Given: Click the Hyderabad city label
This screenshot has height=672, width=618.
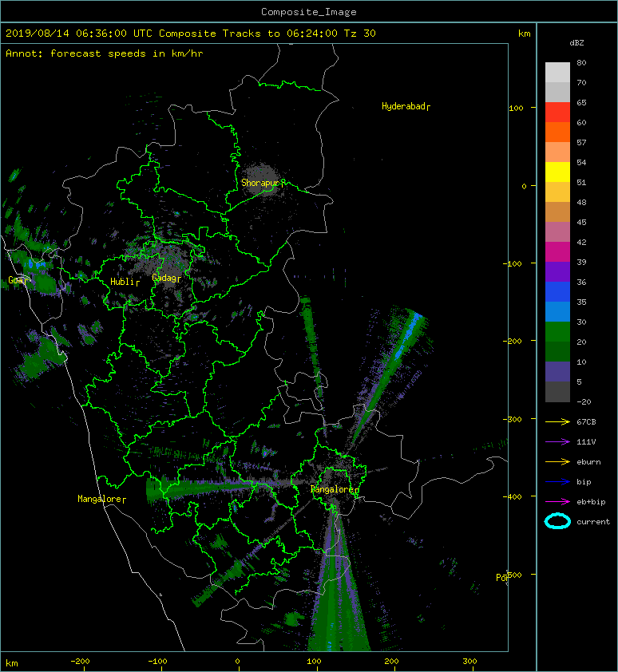Looking at the screenshot, I should pos(406,106).
